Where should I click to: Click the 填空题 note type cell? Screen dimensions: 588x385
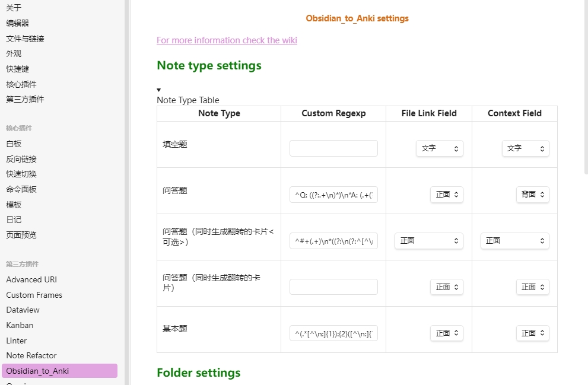[219, 144]
